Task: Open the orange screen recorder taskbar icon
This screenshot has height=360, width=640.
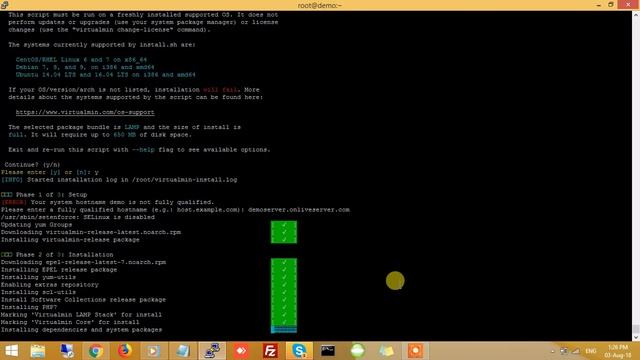Action: [x=416, y=351]
